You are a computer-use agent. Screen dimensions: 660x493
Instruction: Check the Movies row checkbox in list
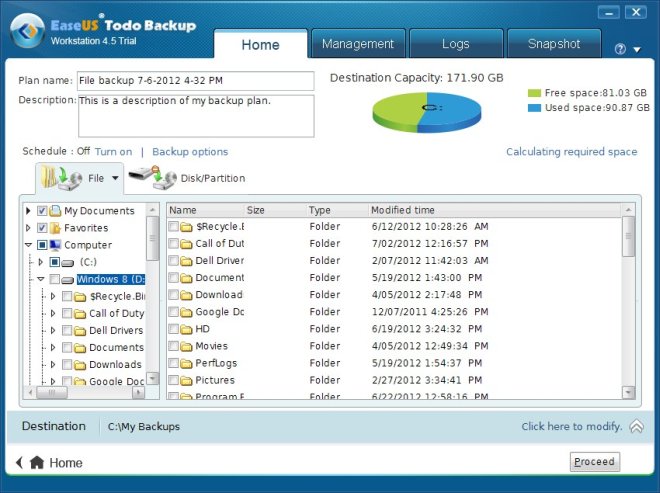(x=173, y=346)
